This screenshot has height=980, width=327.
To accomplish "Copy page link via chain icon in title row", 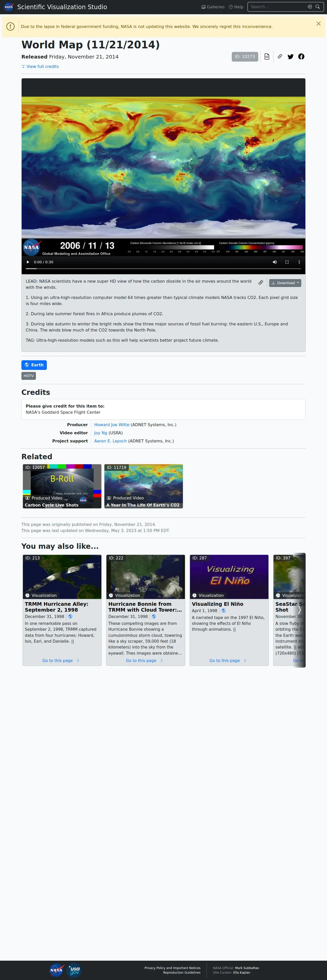I will 280,56.
